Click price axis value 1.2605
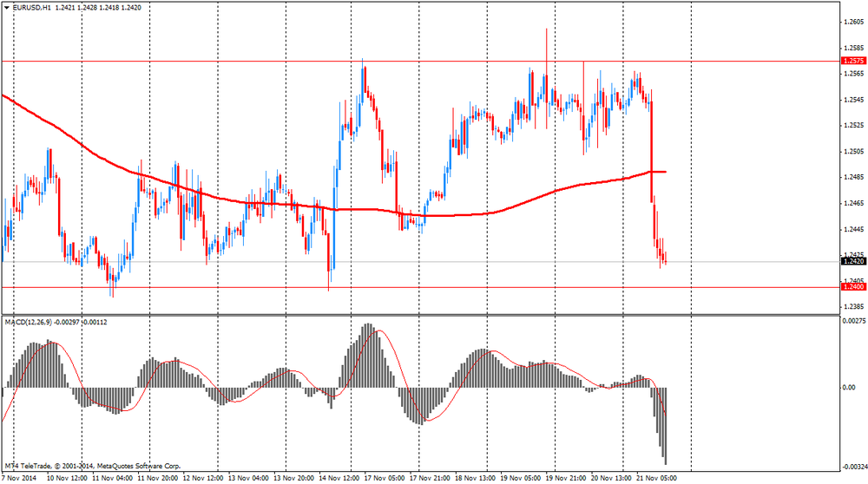This screenshot has height=484, width=868. coord(853,23)
